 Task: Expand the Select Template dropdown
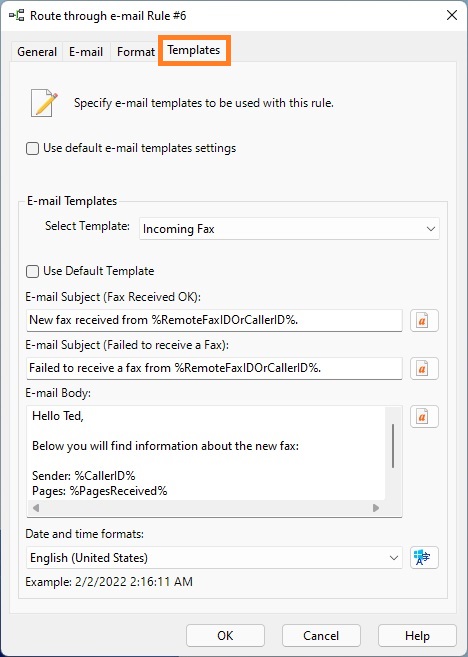tap(289, 229)
